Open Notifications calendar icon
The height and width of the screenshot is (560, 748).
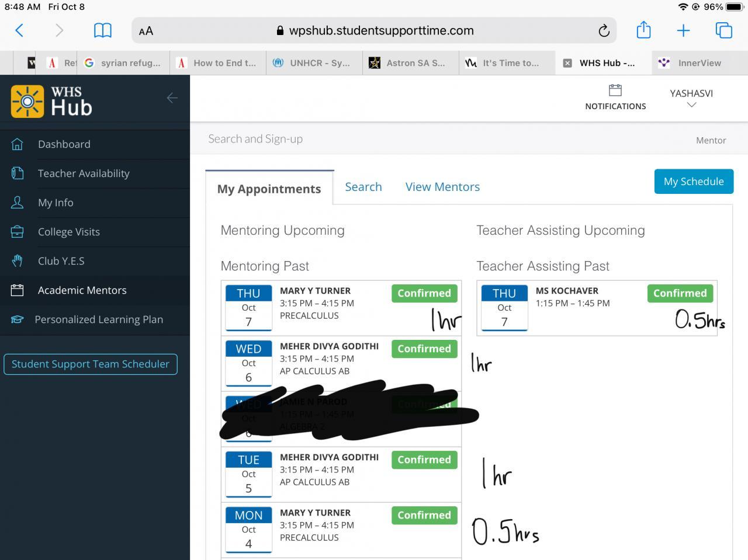pos(615,91)
